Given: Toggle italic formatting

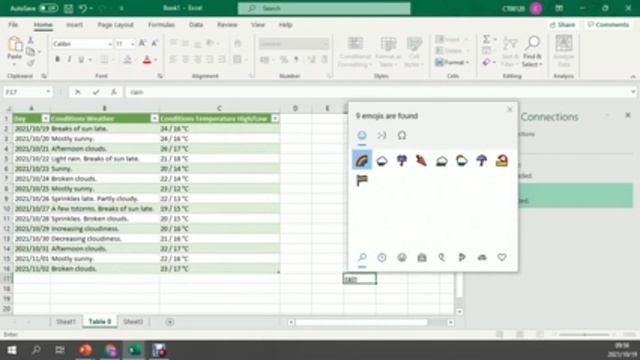Looking at the screenshot, I should (x=69, y=60).
